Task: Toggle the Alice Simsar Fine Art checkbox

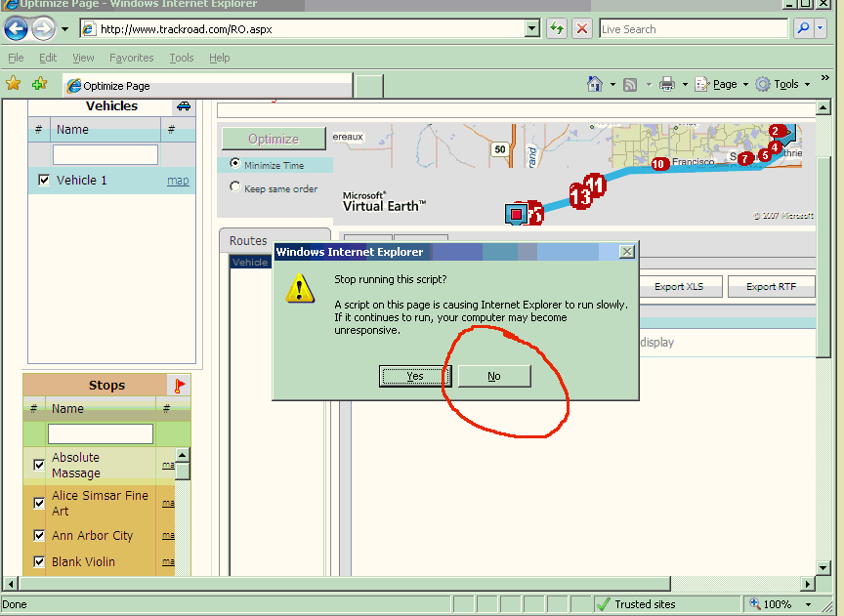Action: 39,503
